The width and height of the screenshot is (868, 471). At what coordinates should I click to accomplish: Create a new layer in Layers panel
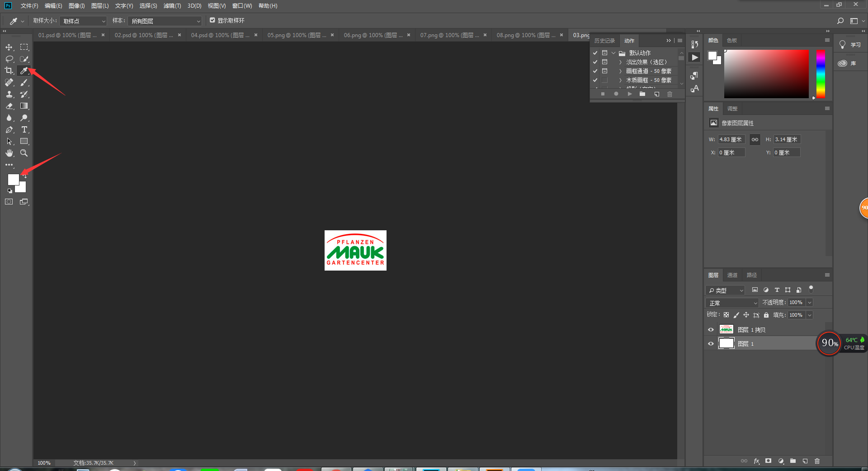805,461
